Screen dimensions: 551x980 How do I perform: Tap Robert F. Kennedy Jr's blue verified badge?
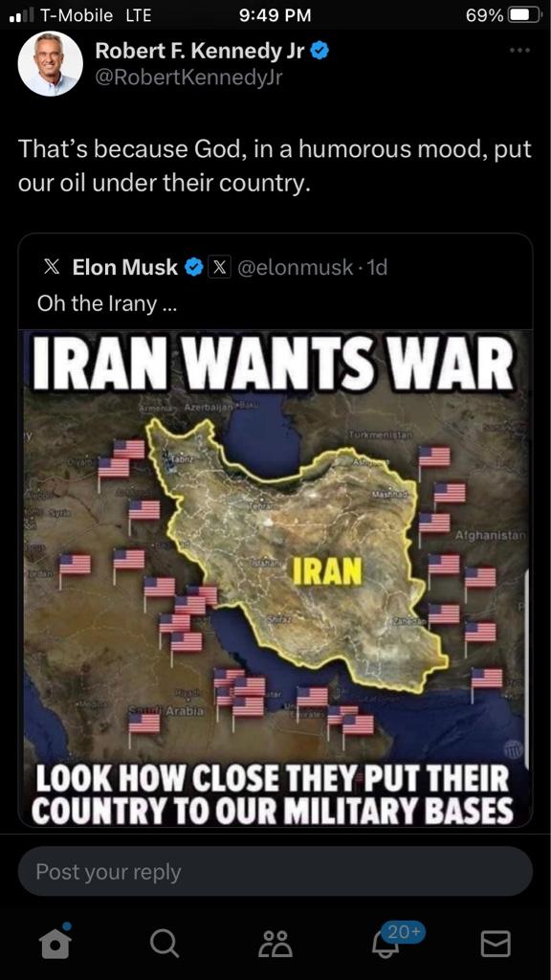(320, 51)
